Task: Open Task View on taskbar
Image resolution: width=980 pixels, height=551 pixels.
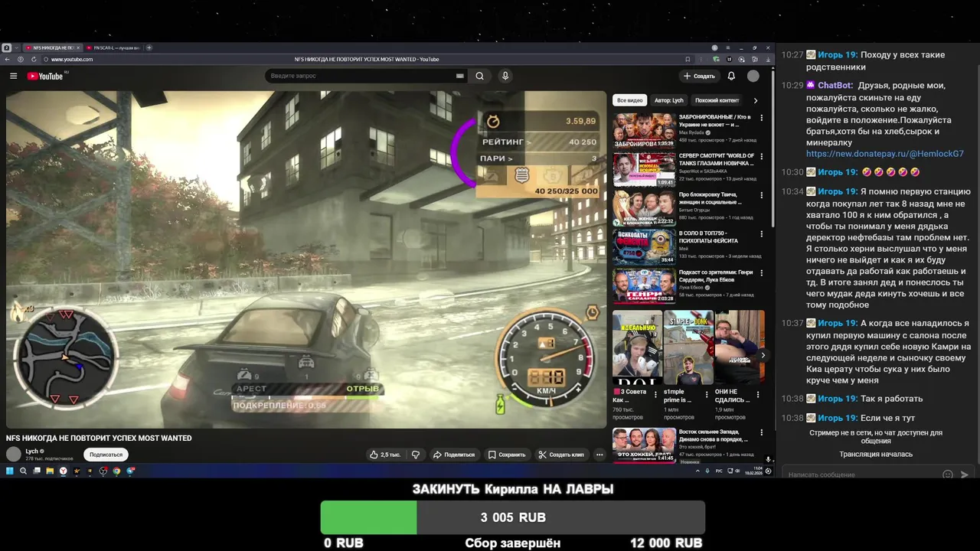Action: click(x=37, y=471)
